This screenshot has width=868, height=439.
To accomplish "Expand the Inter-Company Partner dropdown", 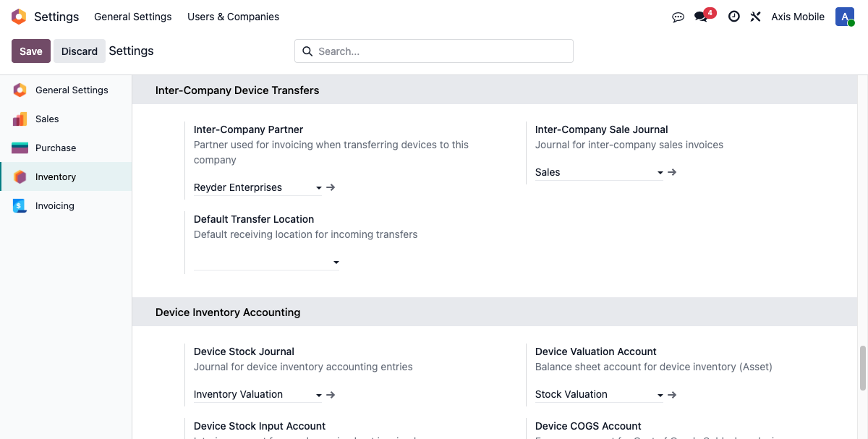I will (318, 187).
